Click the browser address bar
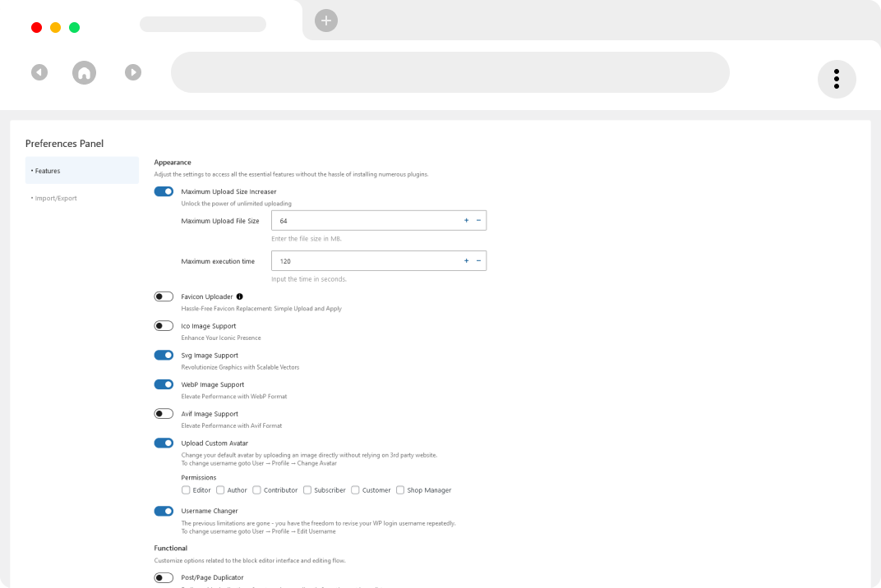This screenshot has height=588, width=881. tap(450, 72)
